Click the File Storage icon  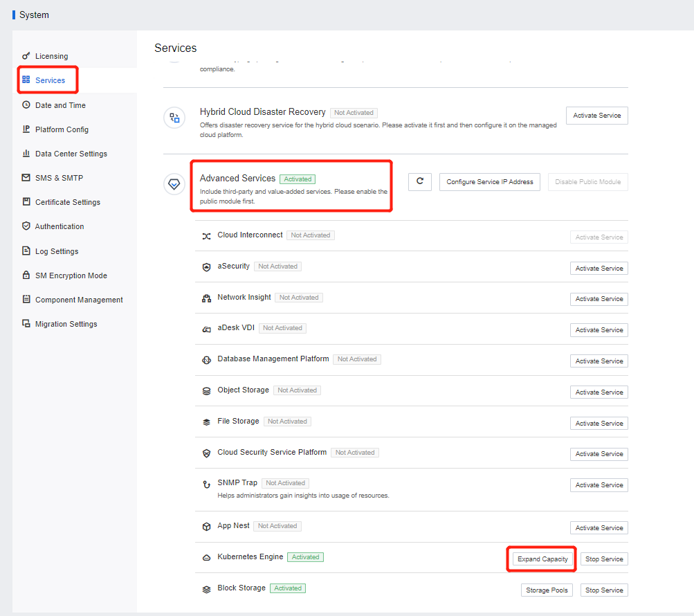(x=206, y=422)
